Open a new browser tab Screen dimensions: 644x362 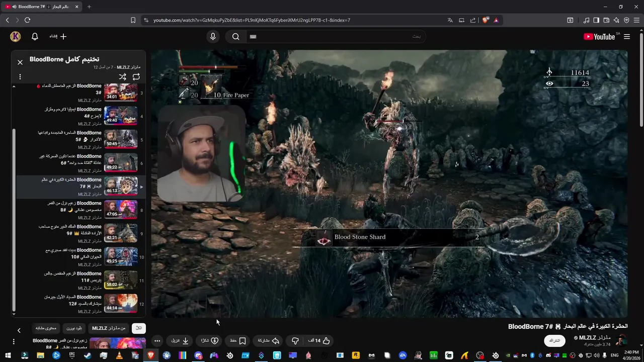[89, 7]
